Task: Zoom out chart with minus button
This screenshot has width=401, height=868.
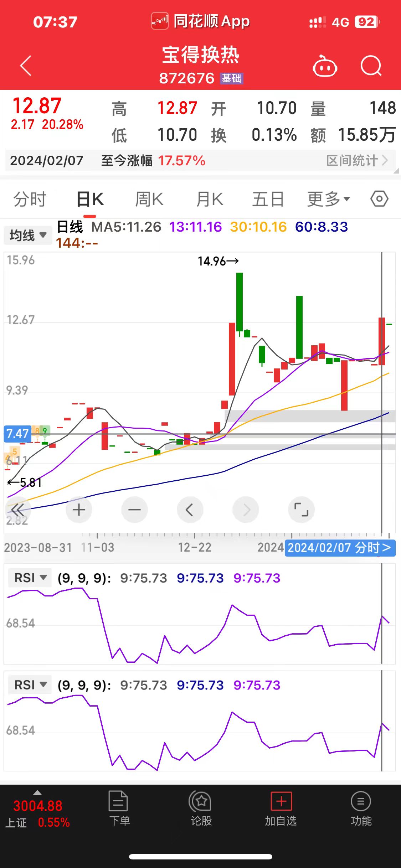Action: pos(134,510)
